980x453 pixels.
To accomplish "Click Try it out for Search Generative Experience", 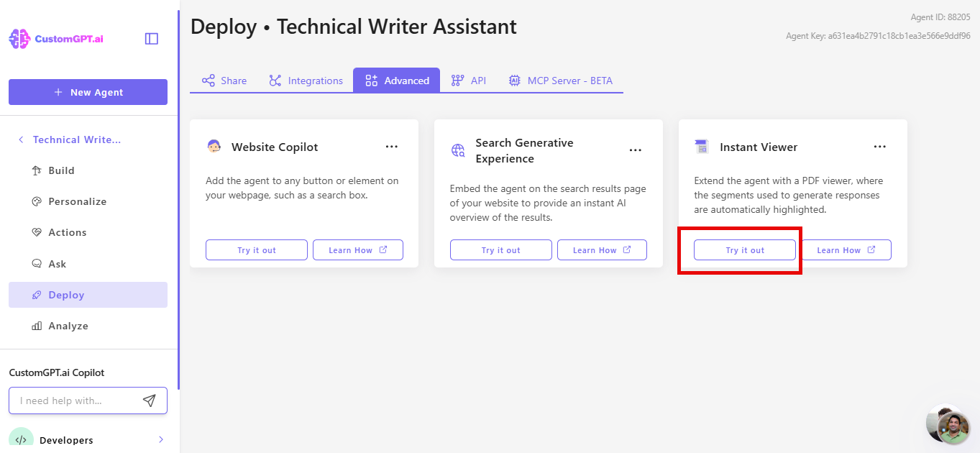I will 501,250.
